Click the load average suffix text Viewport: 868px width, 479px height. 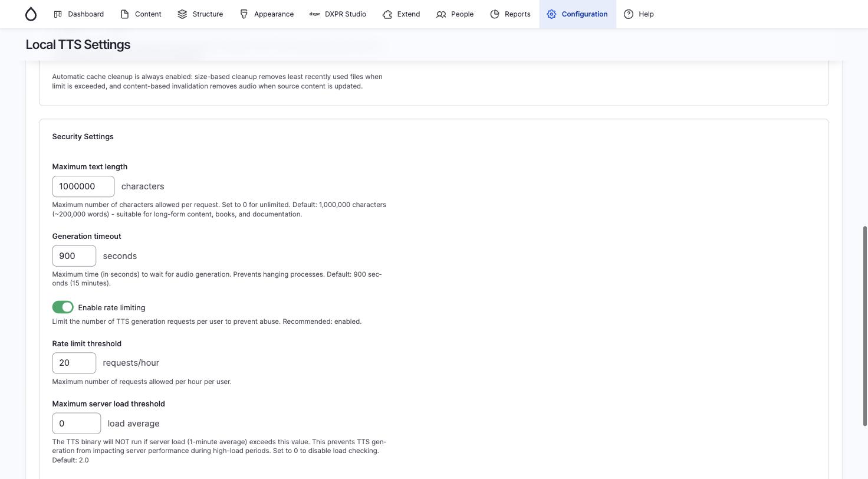[x=133, y=424]
